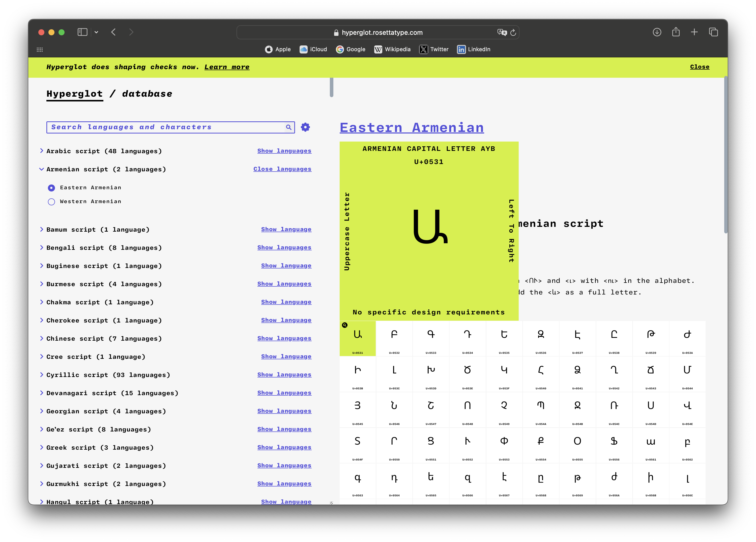Viewport: 756px width, 542px height.
Task: Click the settings gear next to search
Action: click(305, 127)
